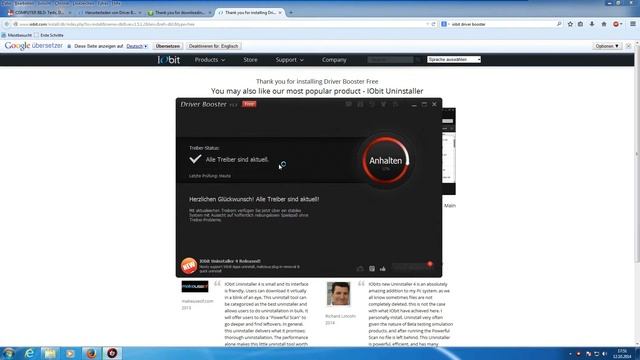Click Deaktivieren für: Englisch button
Viewport: 640px width, 360px height.
pos(213,46)
